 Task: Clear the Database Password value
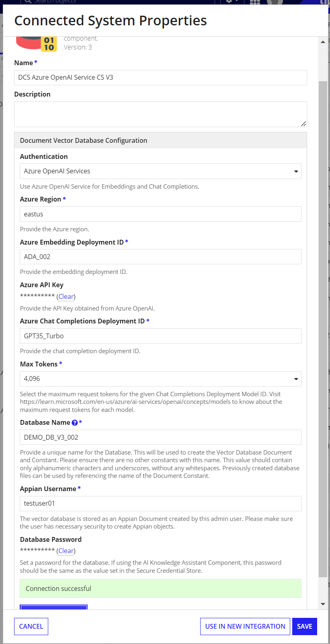66,551
